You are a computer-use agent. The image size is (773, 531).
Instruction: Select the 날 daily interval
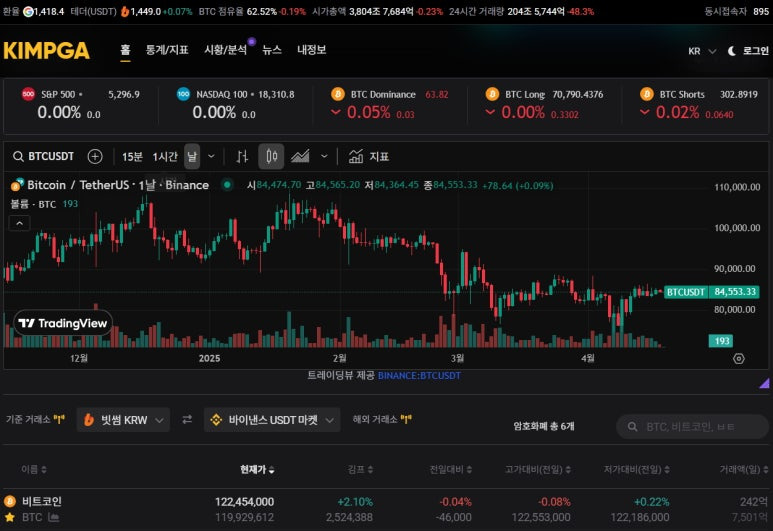coord(192,156)
